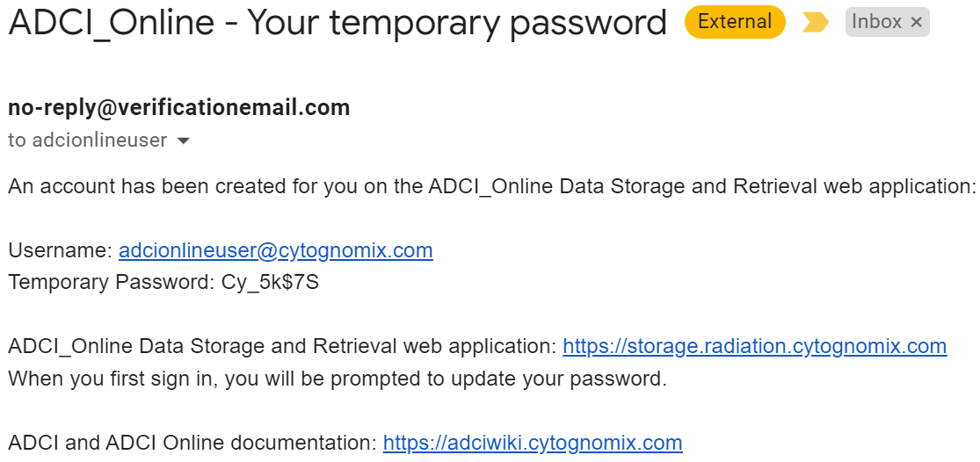
Task: Click sender no-reply@verificationemail.com
Action: click(178, 108)
